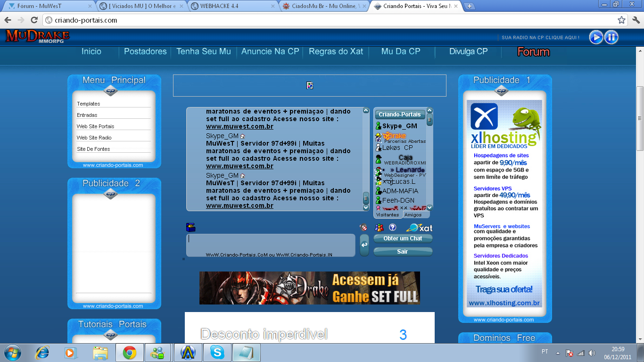Switch to the CiadosMu Br tab
The image size is (644, 362).
click(324, 6)
